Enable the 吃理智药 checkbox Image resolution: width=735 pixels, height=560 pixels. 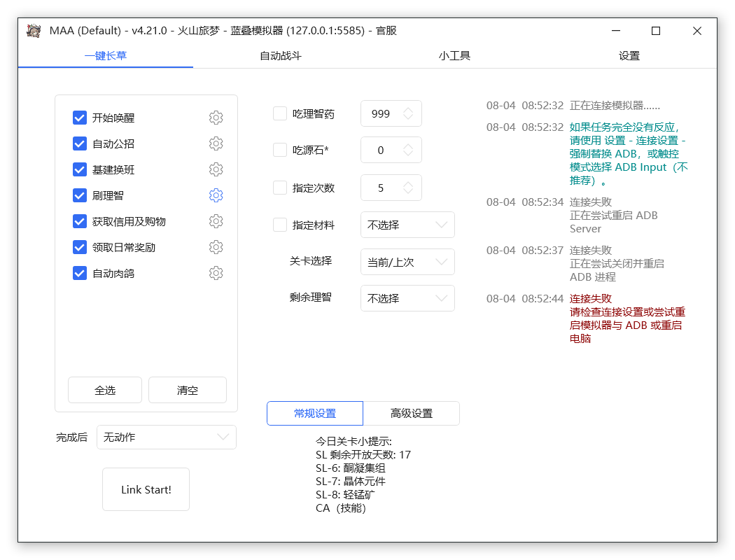tap(278, 113)
